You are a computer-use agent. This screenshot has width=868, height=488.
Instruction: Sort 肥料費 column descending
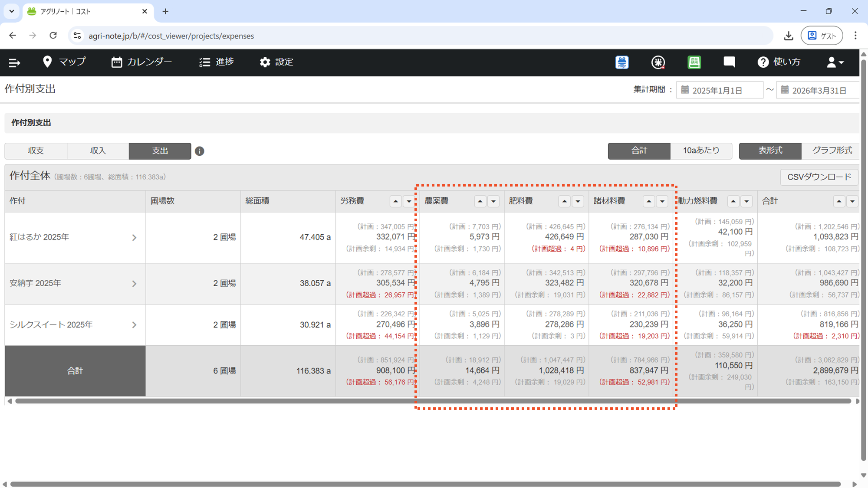(x=578, y=201)
